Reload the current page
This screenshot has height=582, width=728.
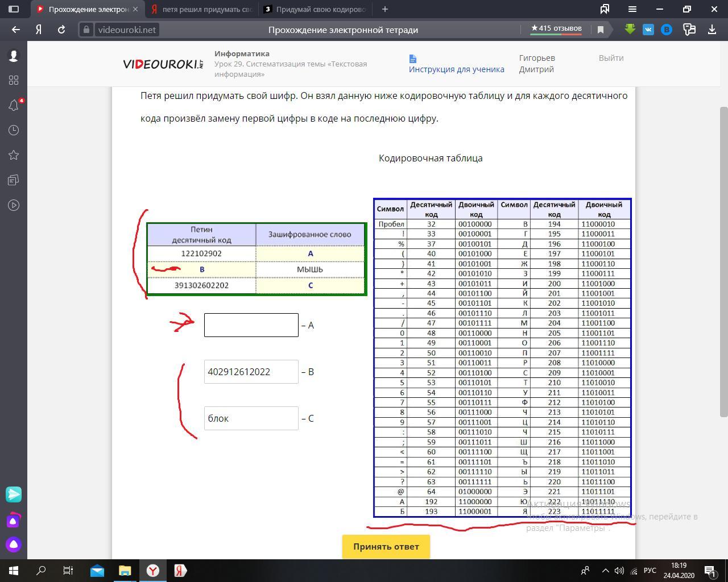(x=61, y=30)
